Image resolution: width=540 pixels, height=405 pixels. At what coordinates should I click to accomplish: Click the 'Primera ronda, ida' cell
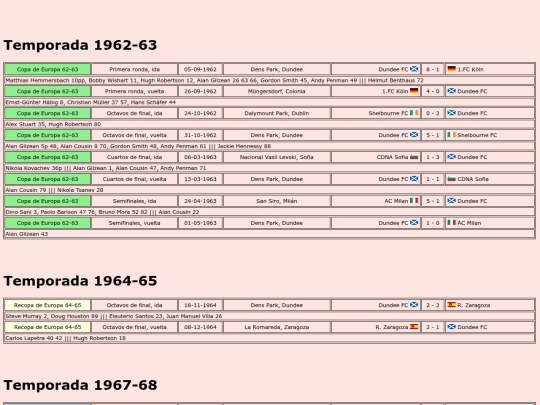(134, 69)
